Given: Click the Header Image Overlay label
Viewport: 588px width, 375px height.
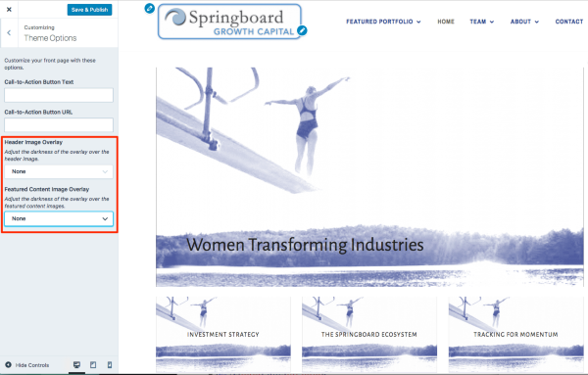Looking at the screenshot, I should [x=33, y=142].
